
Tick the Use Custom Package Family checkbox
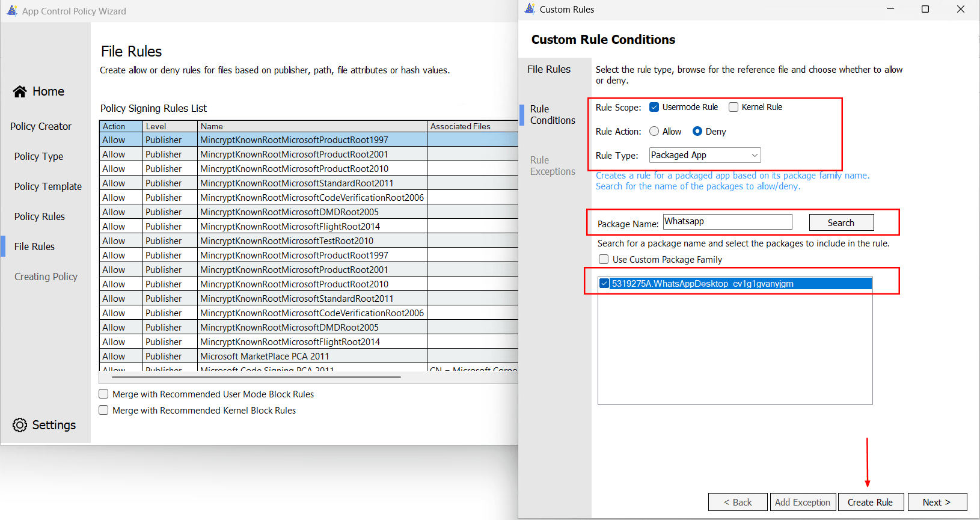pyautogui.click(x=604, y=259)
